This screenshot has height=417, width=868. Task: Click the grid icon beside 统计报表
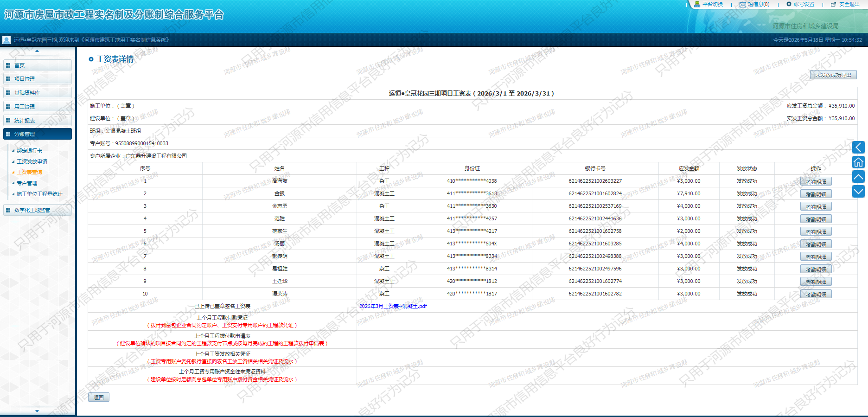tap(8, 121)
